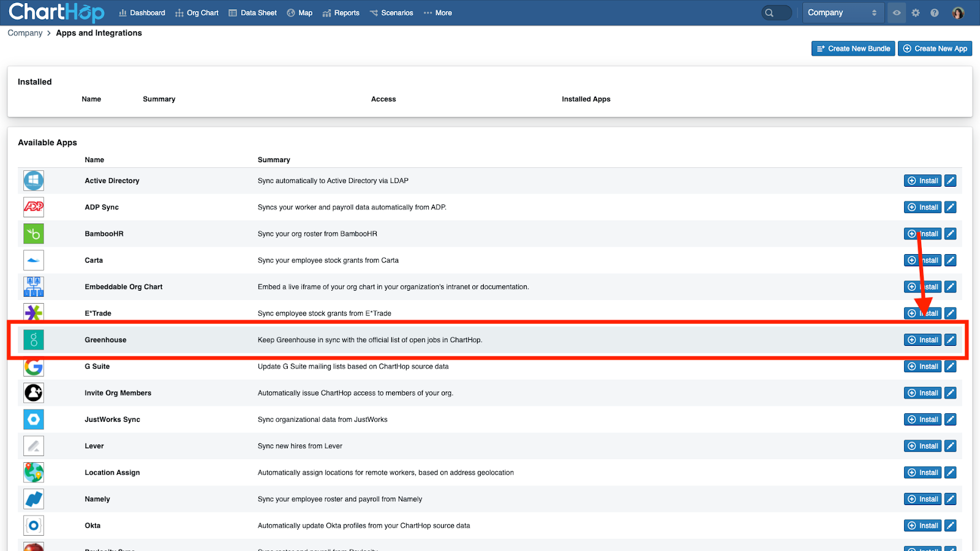Install the Location Assign app
This screenshot has height=551, width=980.
tap(922, 473)
